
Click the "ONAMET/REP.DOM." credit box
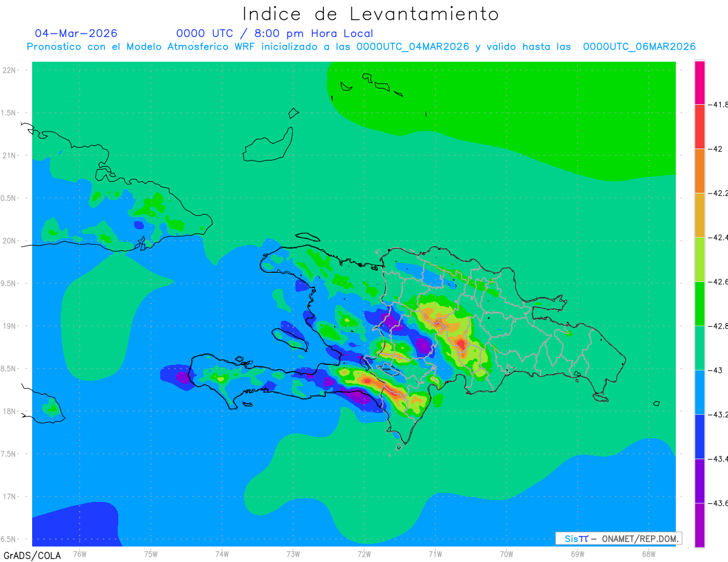[x=618, y=538]
